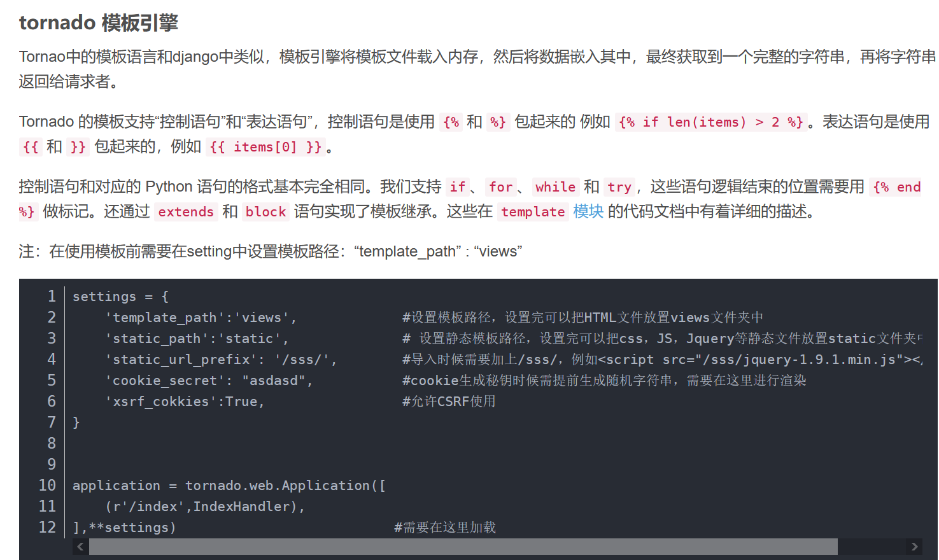Click code "],**settings)"
The height and width of the screenshot is (560, 939).
124,528
